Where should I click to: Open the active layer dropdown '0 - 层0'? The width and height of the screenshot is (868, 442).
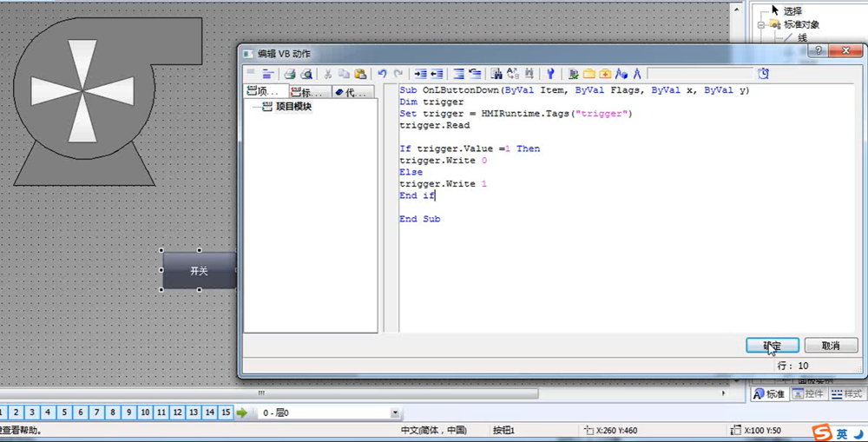(x=396, y=413)
